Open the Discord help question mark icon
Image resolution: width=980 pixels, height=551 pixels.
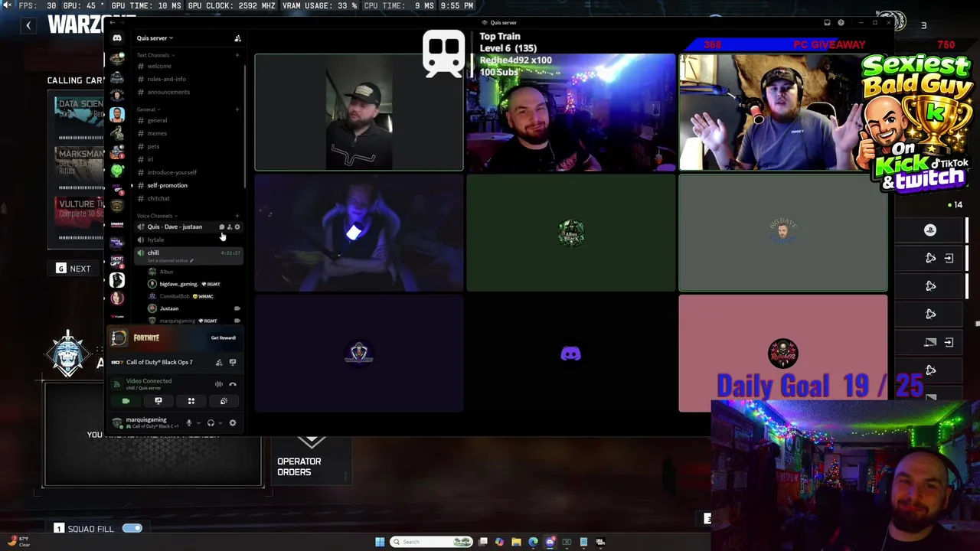tap(841, 23)
